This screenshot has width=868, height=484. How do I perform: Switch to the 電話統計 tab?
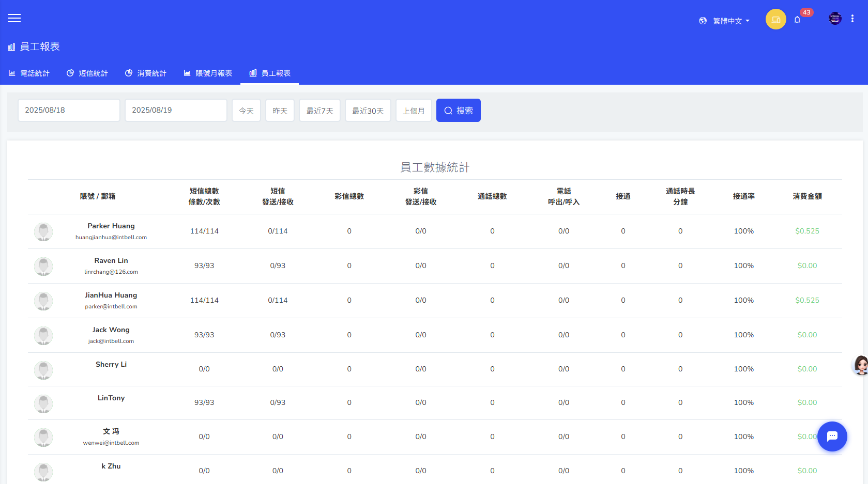pos(29,73)
